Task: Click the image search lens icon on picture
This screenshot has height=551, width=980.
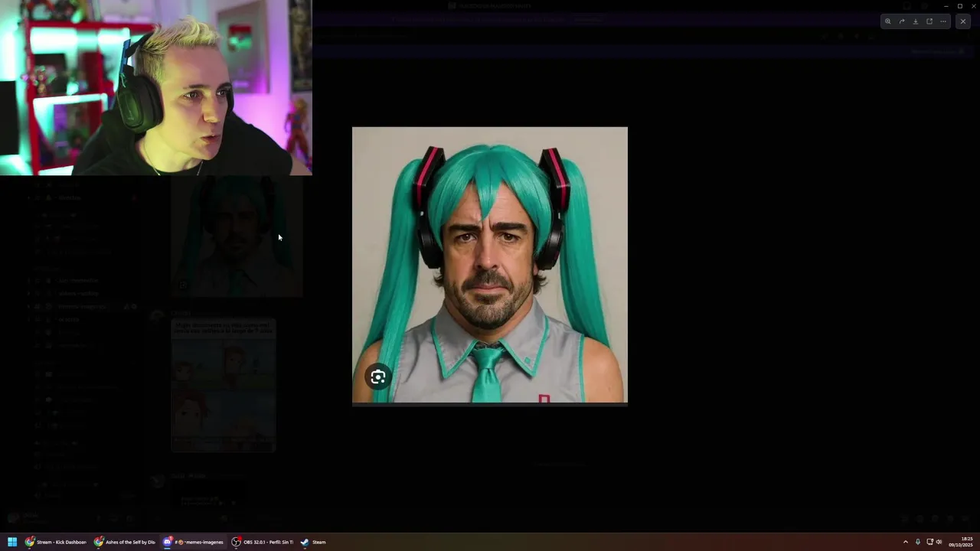Action: (378, 377)
